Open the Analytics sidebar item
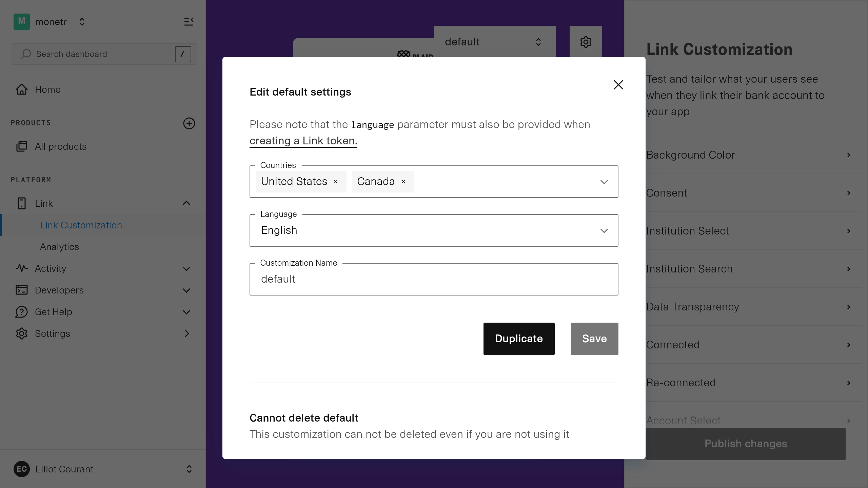 [x=59, y=247]
